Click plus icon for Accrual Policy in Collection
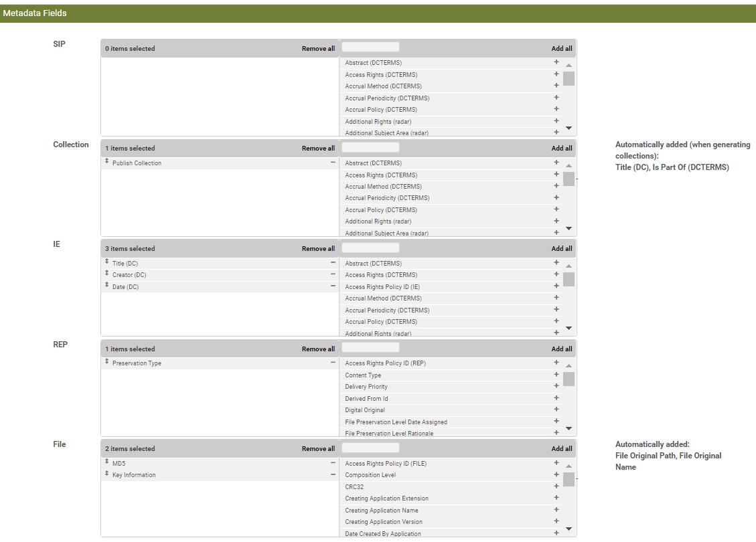 (x=556, y=209)
